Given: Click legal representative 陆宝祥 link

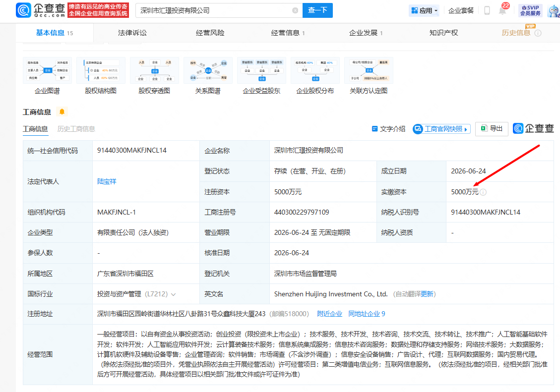Looking at the screenshot, I should tap(107, 181).
